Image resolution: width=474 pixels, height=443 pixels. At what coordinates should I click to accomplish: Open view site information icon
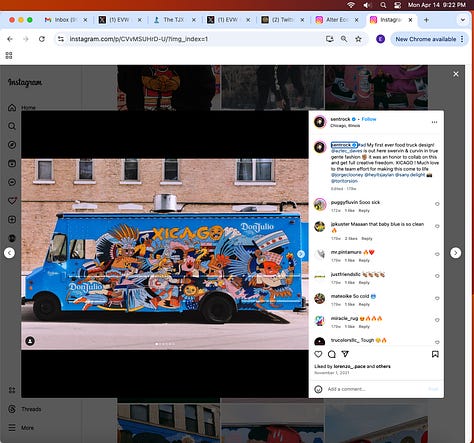coord(61,39)
